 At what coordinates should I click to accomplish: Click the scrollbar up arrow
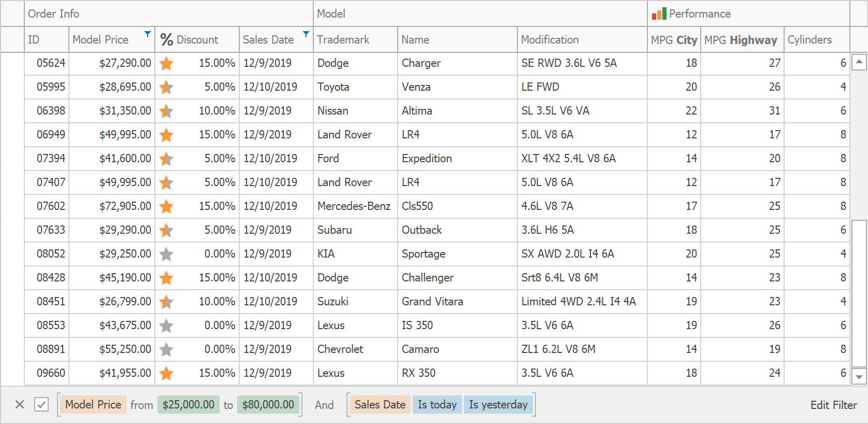pyautogui.click(x=859, y=62)
